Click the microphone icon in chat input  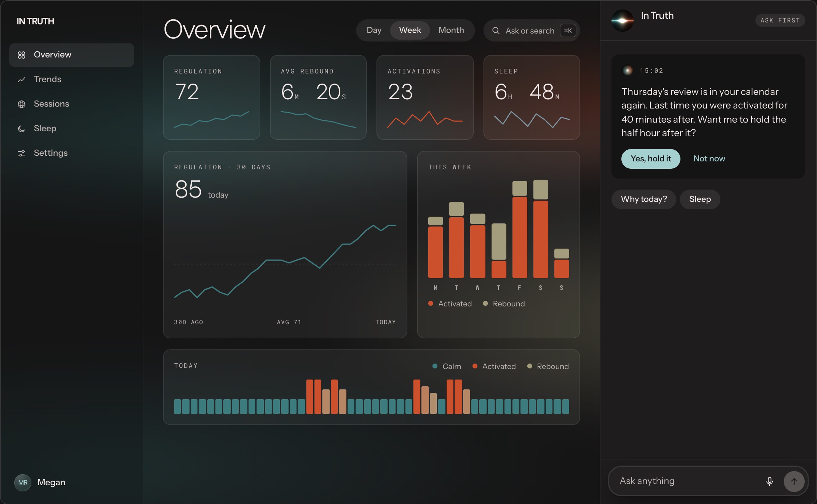769,481
